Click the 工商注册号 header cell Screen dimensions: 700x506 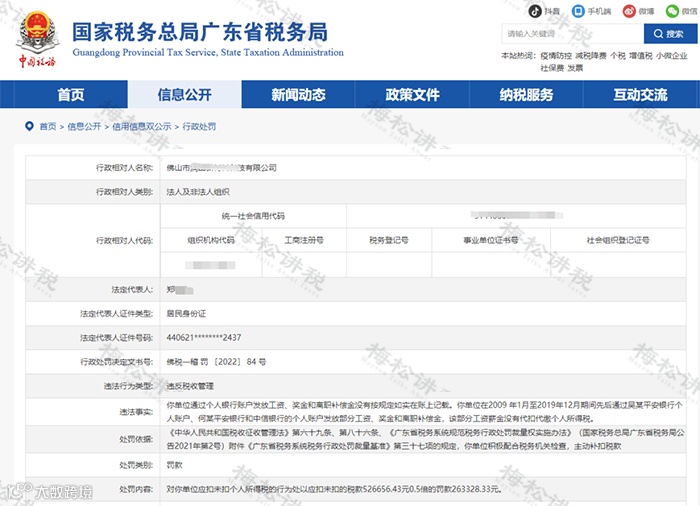pyautogui.click(x=304, y=240)
